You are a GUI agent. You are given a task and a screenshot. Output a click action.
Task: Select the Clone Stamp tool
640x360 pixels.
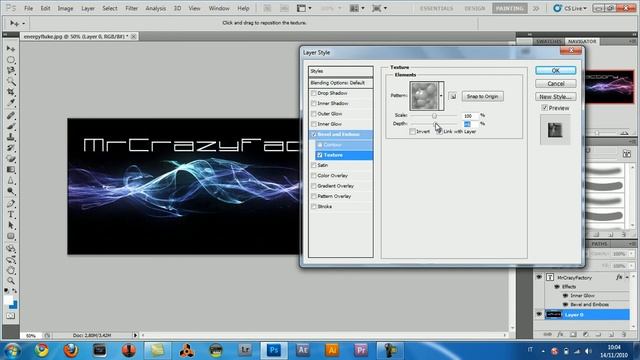(11, 138)
